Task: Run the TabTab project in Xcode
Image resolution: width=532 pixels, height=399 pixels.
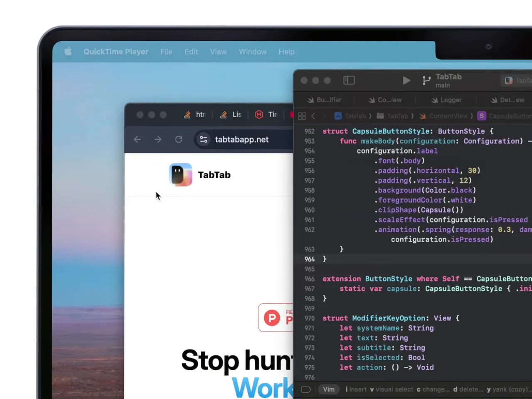Action: point(406,80)
